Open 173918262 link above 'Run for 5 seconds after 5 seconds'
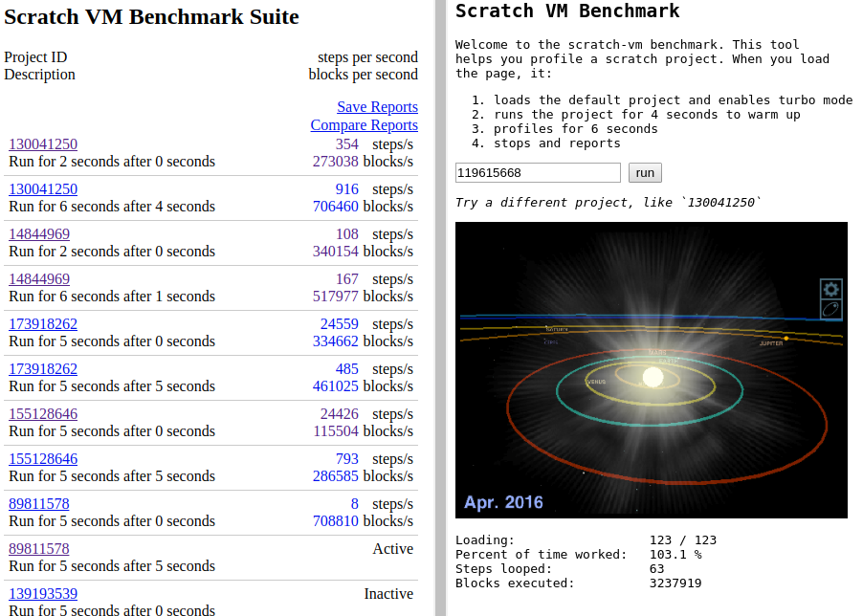Screen dimensions: 863x616 tap(43, 369)
